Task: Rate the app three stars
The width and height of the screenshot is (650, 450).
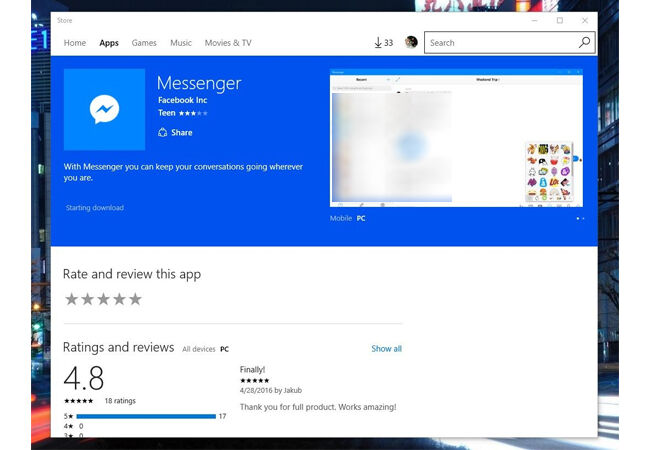Action: point(103,299)
